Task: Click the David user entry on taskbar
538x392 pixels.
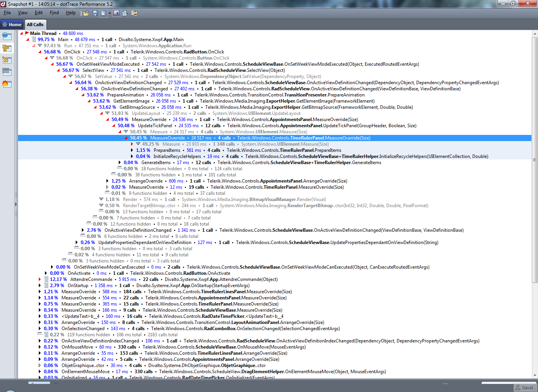Action: point(525,388)
